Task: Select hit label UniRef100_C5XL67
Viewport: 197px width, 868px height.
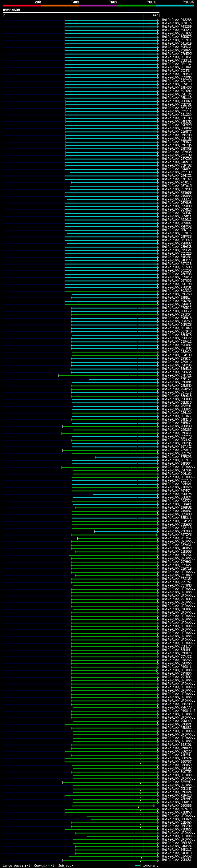Action: pos(176,440)
